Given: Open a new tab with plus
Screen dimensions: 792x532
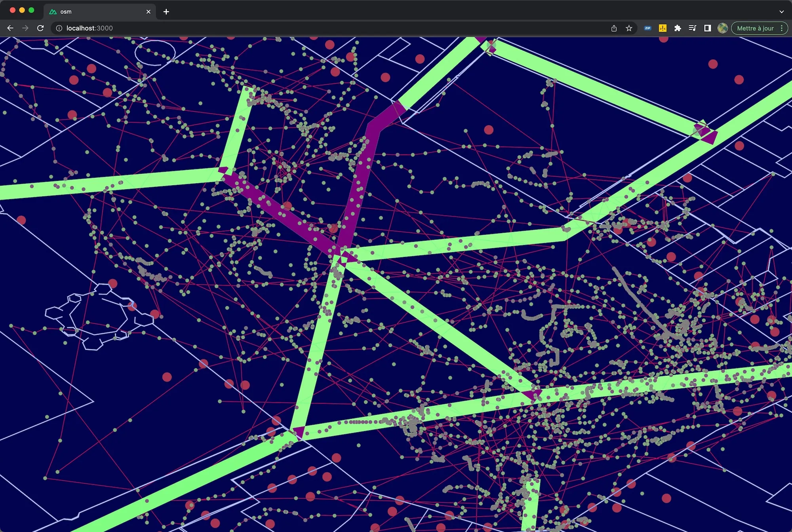Looking at the screenshot, I should coord(166,11).
